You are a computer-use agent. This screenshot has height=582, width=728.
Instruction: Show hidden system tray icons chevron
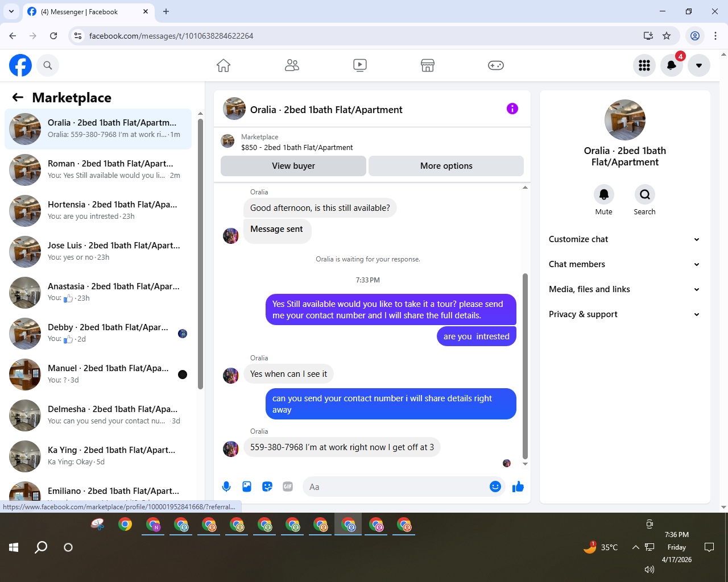[635, 547]
